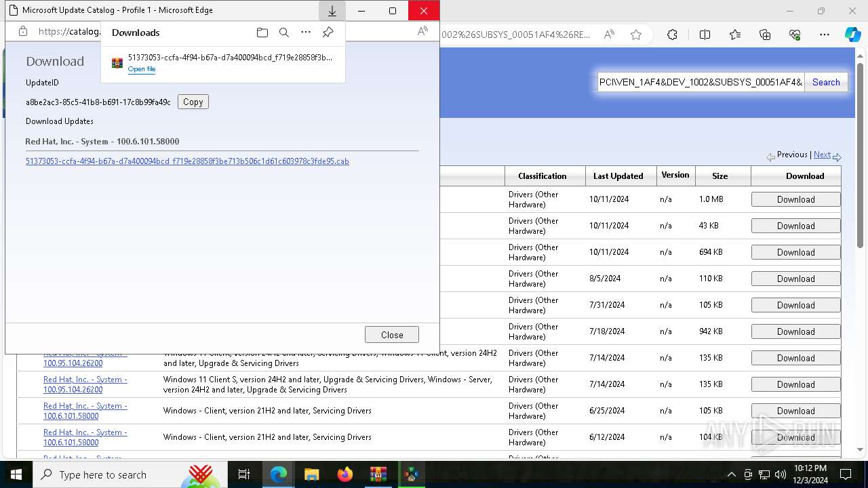Image resolution: width=868 pixels, height=488 pixels.
Task: Open Edge Settings and more menu
Action: (x=825, y=35)
